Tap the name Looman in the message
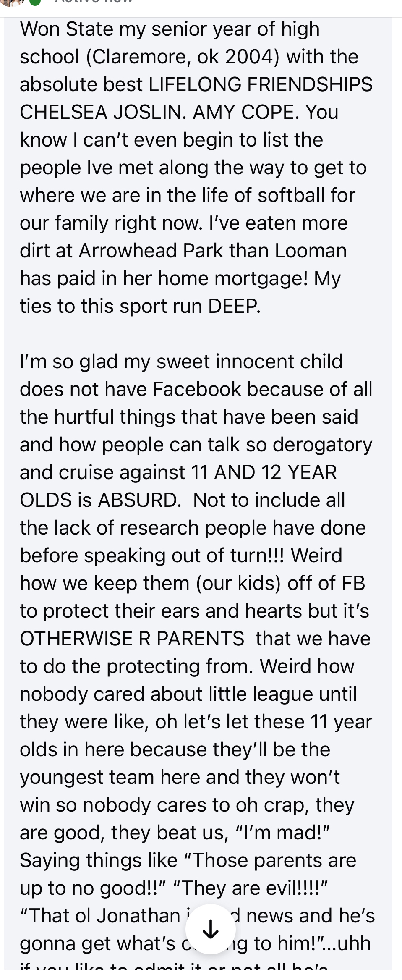 (311, 251)
